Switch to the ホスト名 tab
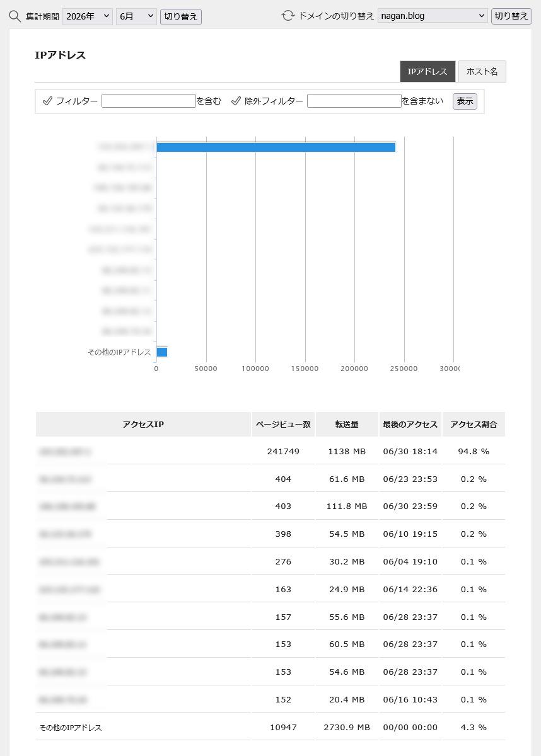The image size is (541, 756). coord(482,71)
